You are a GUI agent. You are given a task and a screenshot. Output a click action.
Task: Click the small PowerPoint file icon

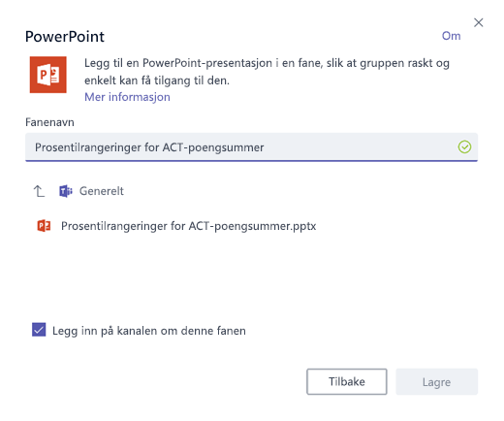click(x=44, y=226)
